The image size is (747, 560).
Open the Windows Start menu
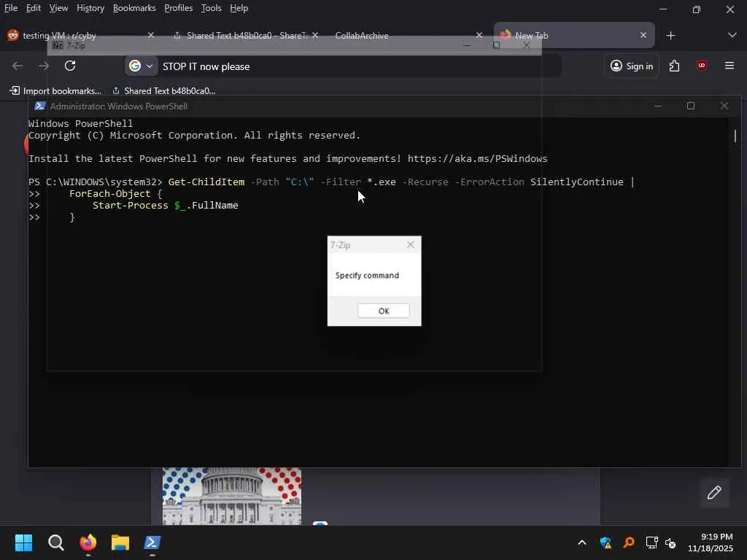click(x=23, y=542)
